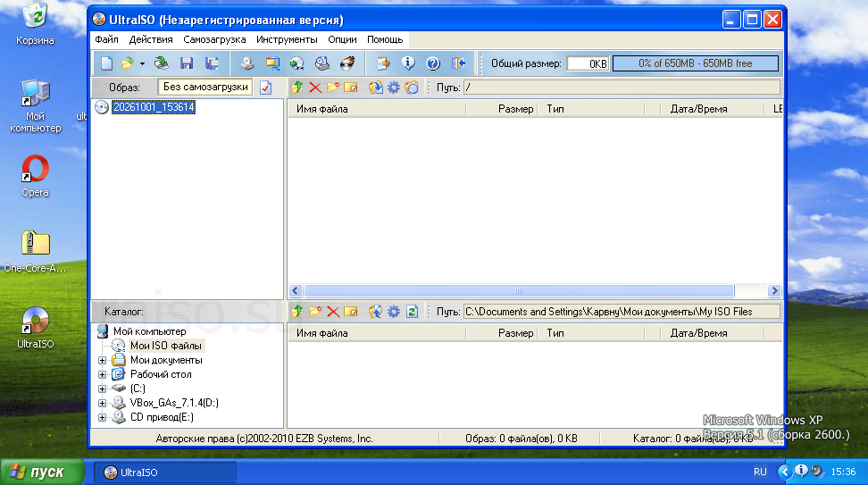Click the Burn CD/DVD image flame icon
This screenshot has height=485, width=868.
pos(347,63)
